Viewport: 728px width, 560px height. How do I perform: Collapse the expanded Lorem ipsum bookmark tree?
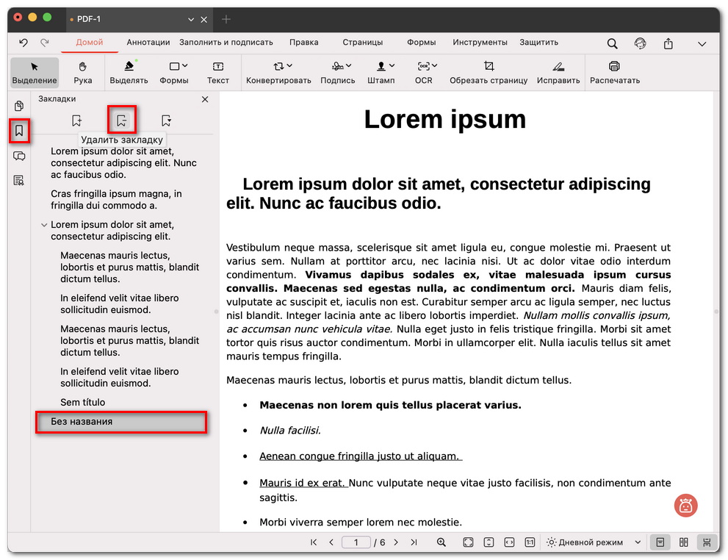coord(44,225)
